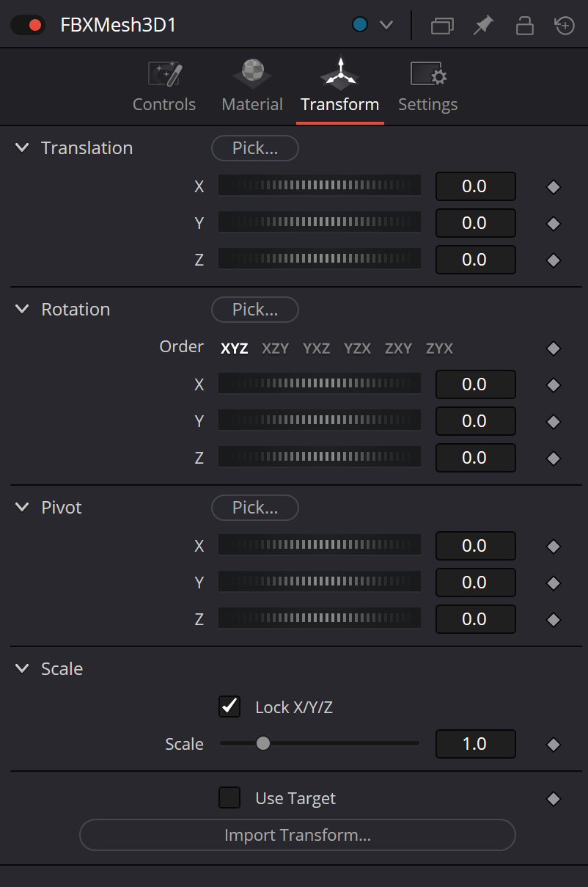
Task: Click the FBXMesh3D1 node name
Action: pos(118,25)
